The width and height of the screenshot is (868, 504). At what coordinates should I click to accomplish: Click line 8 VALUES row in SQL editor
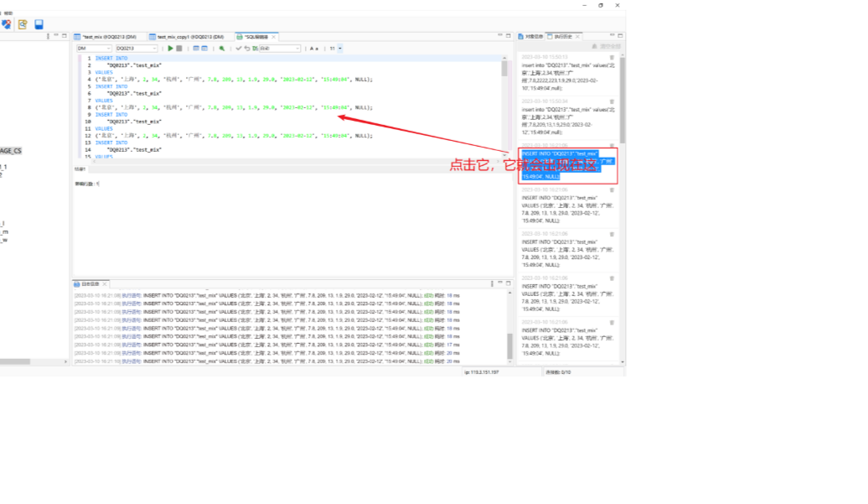(x=234, y=107)
